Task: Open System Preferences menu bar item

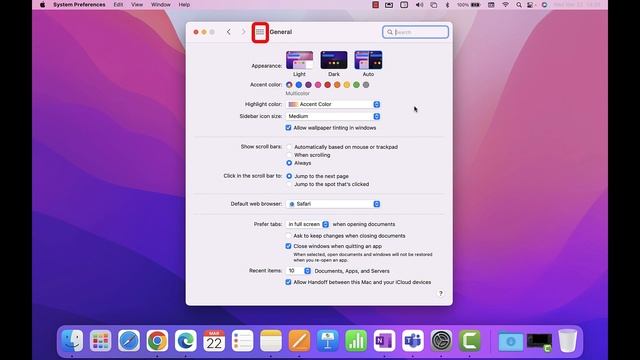Action: pos(79,5)
